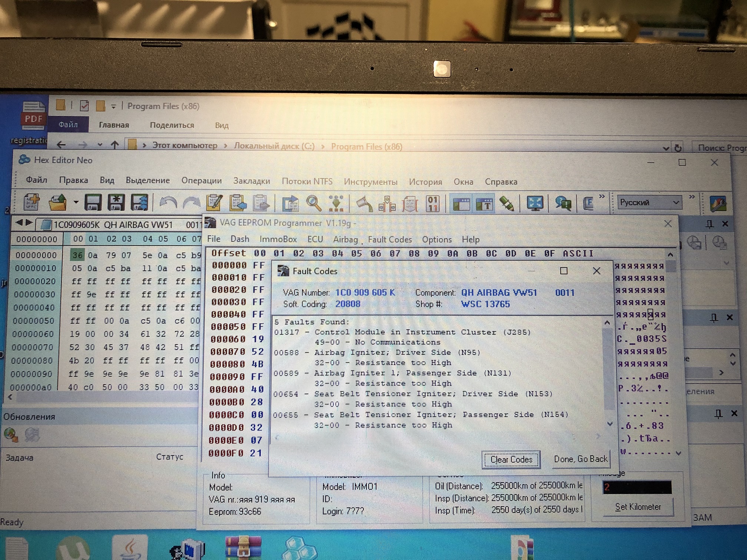Open the Русский language dropdown

point(650,203)
